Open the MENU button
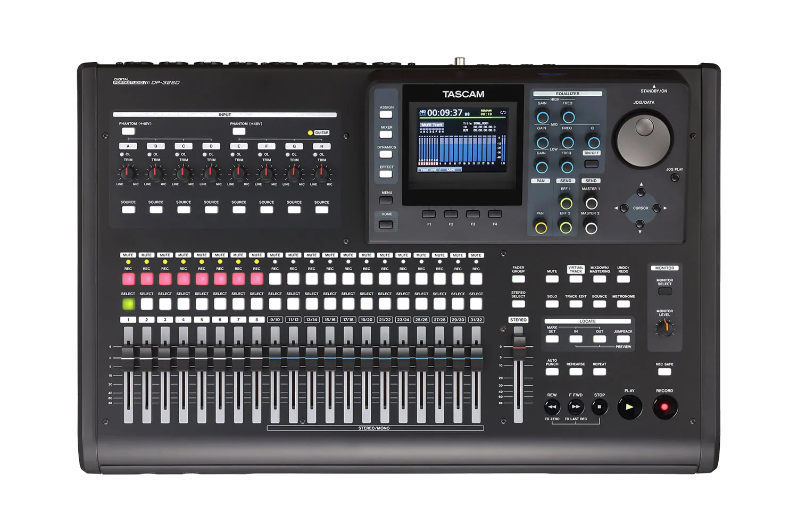Screen dimensions: 798x532 click(386, 200)
